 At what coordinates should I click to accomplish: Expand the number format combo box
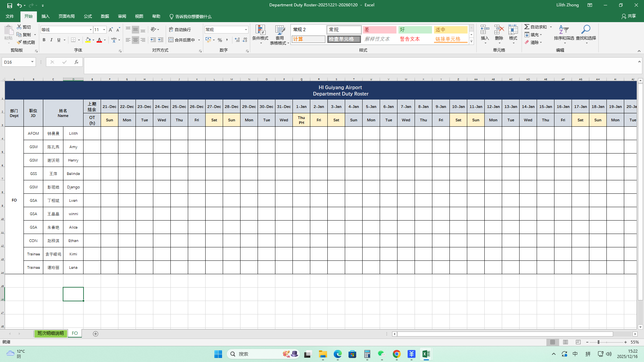(x=246, y=29)
